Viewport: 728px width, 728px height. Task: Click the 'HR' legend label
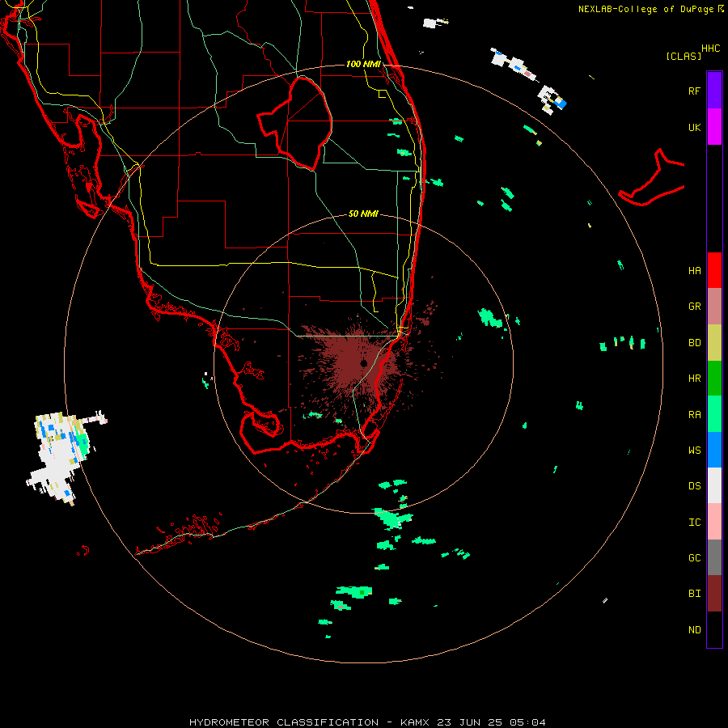[694, 379]
